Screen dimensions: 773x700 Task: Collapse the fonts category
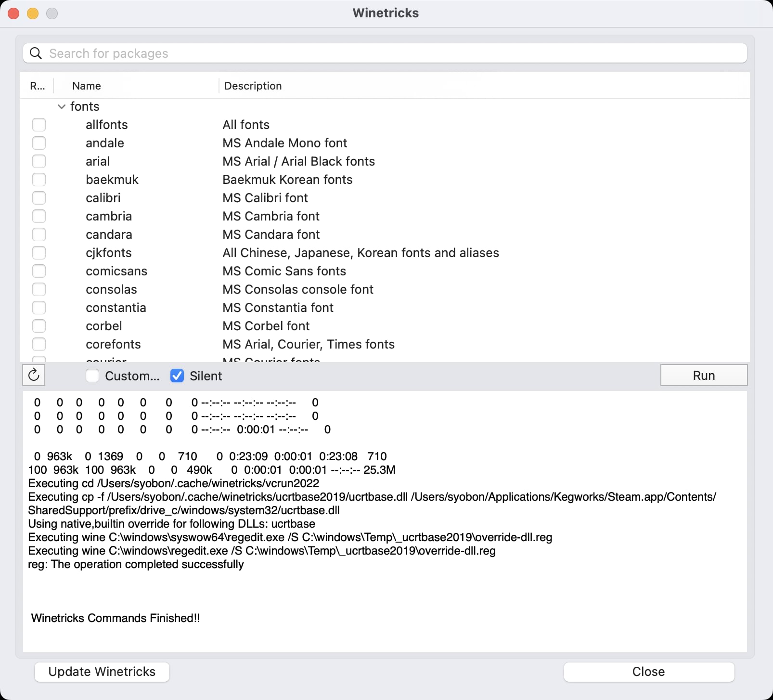(62, 106)
